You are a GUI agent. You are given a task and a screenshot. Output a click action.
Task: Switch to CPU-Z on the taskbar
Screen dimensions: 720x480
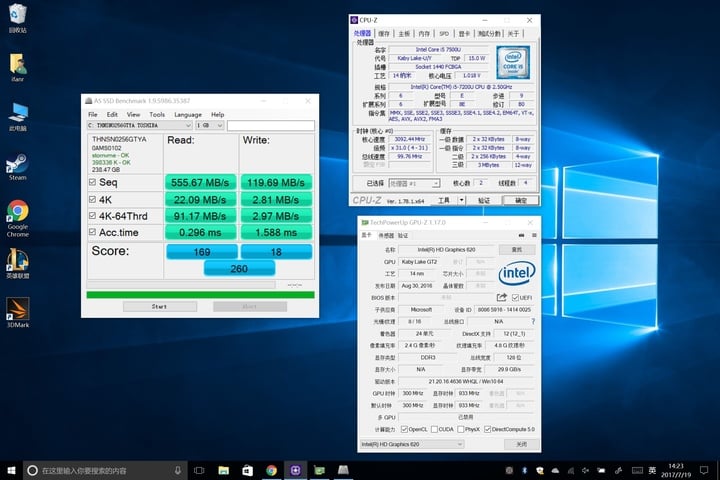tap(295, 470)
